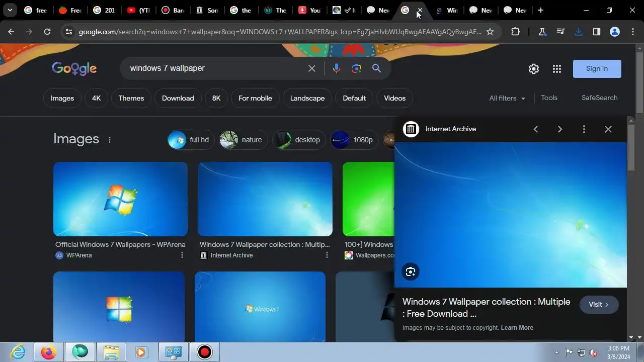Viewport: 644px width, 362px height.
Task: Filter images by 'nature' chip
Action: point(244,140)
